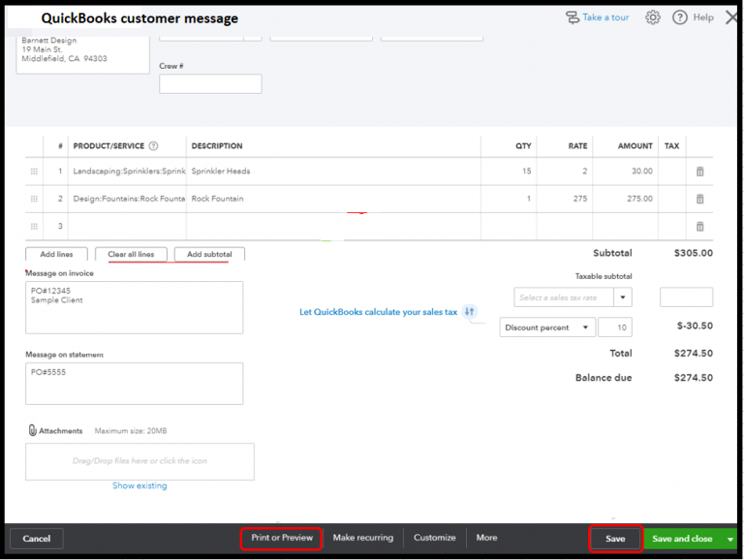Click the AMOUNT column header
This screenshot has width=744, height=560.
[x=635, y=146]
